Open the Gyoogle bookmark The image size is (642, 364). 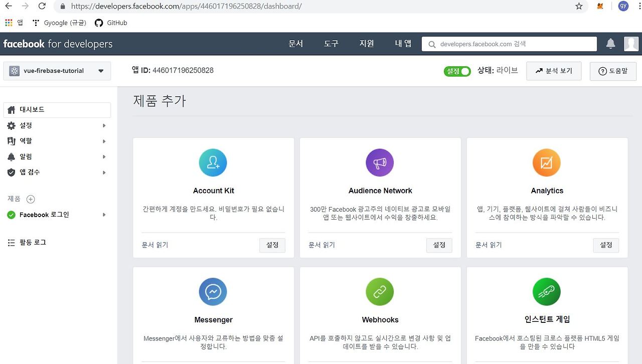59,23
